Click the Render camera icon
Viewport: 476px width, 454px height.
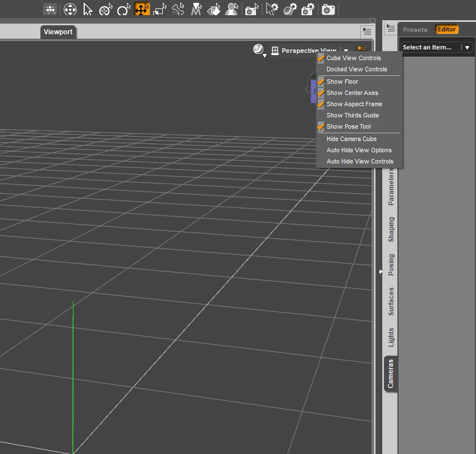[328, 10]
